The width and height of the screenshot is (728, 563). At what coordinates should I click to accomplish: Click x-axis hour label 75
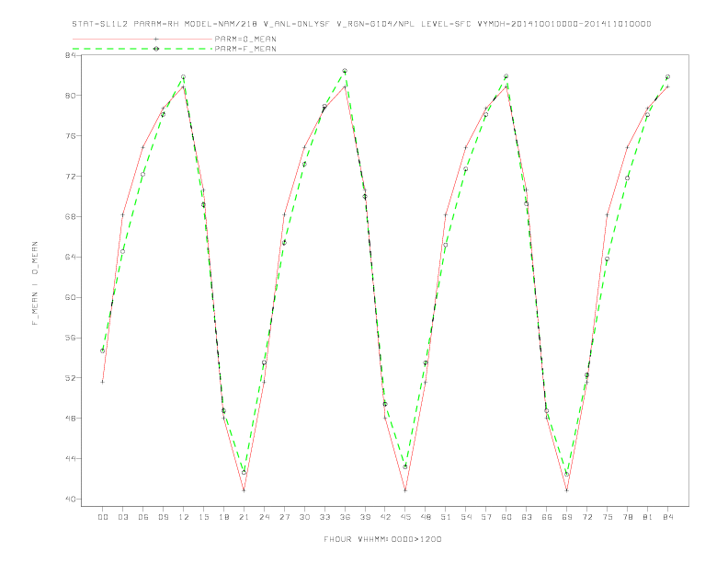point(608,517)
